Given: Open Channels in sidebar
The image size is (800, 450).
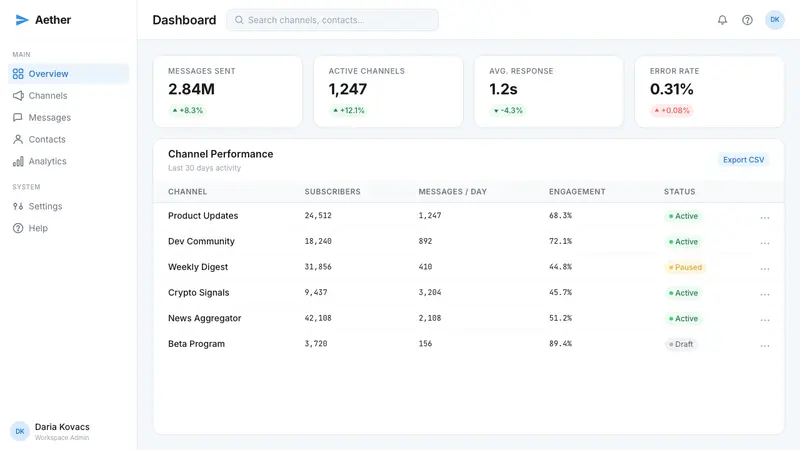Looking at the screenshot, I should 68,96.
